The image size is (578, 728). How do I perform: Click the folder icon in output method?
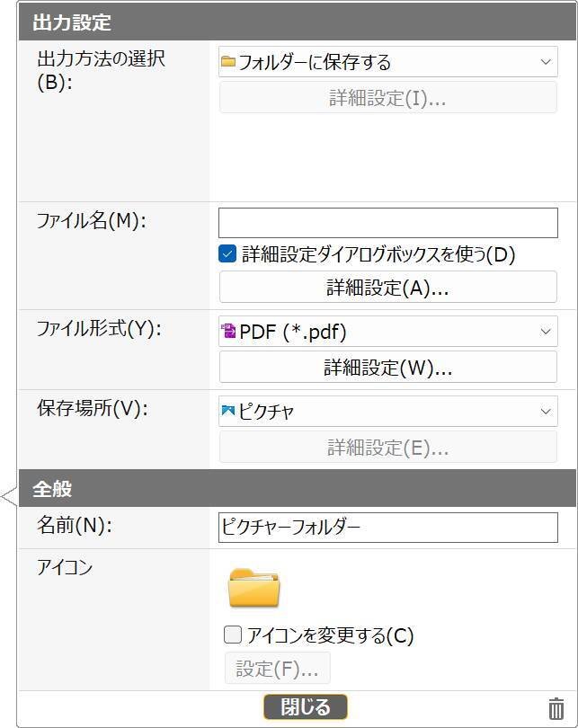[x=228, y=62]
